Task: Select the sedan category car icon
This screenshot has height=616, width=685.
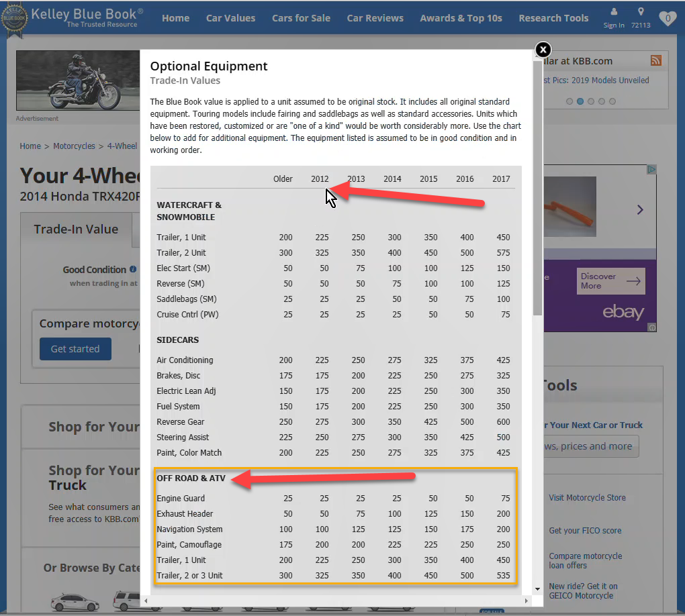Action: [x=75, y=602]
